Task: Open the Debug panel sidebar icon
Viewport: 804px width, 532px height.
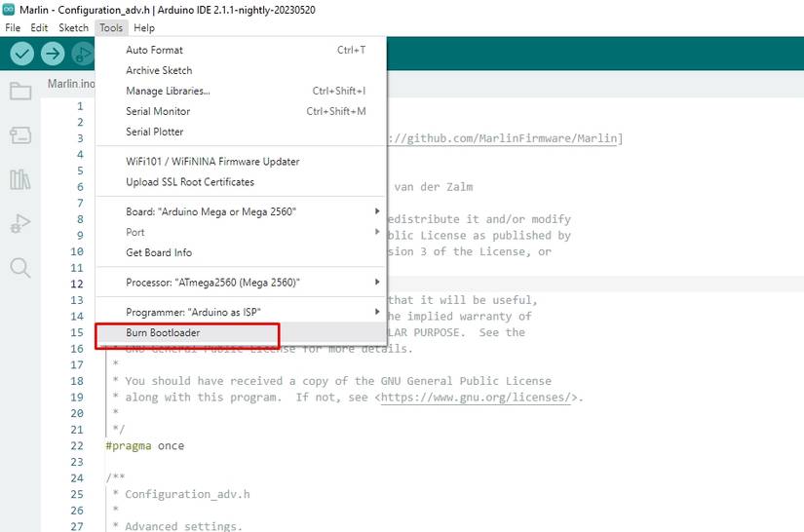Action: (20, 223)
